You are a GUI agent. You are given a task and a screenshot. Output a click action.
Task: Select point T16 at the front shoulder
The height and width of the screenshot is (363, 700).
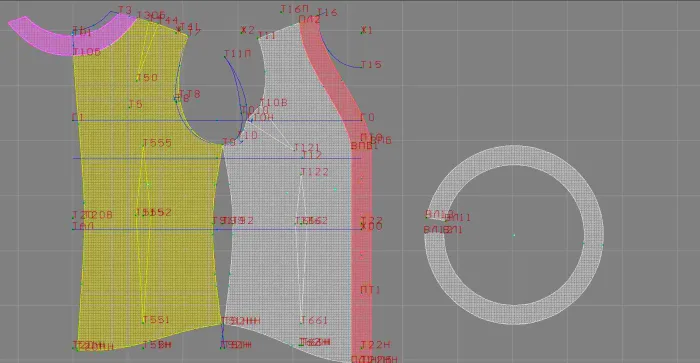click(x=327, y=13)
